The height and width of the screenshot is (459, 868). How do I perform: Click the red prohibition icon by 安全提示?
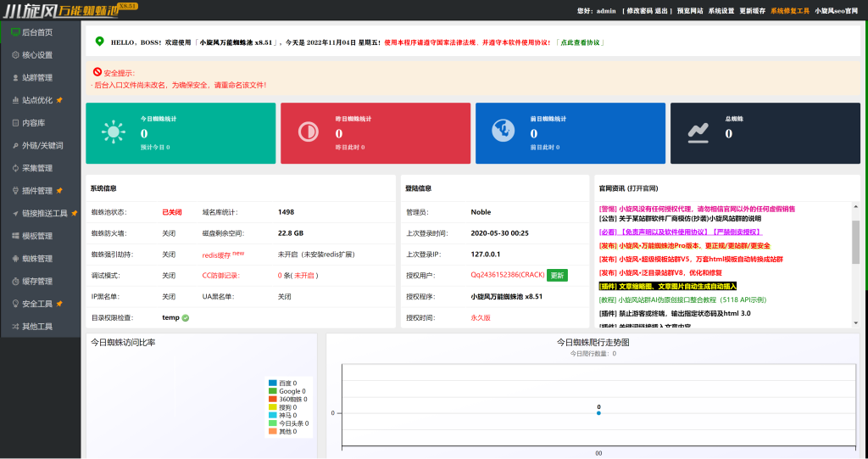point(97,72)
